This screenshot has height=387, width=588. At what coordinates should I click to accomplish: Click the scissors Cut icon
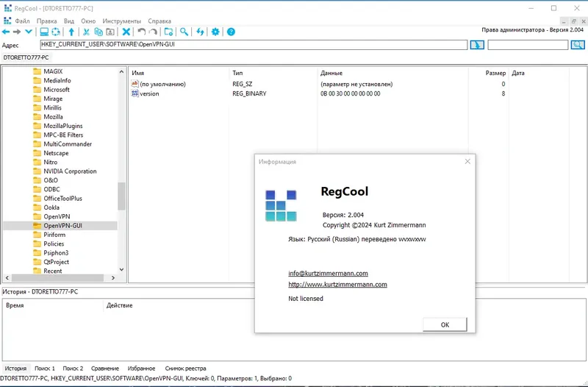point(86,32)
